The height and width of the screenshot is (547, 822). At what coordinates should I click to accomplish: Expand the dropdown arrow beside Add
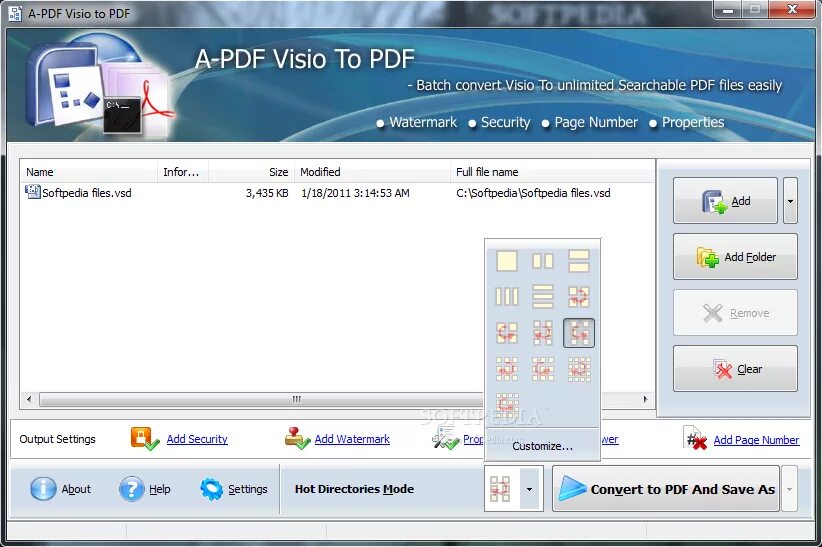point(790,201)
